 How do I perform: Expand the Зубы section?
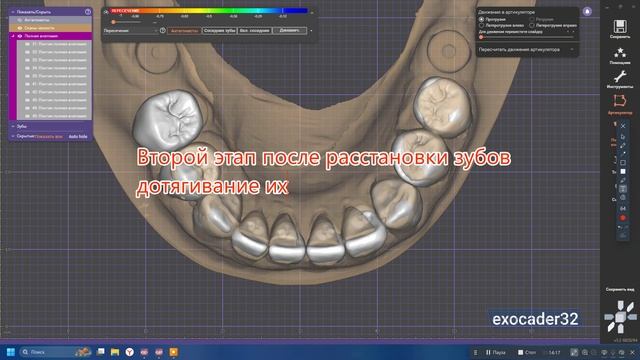click(13, 127)
